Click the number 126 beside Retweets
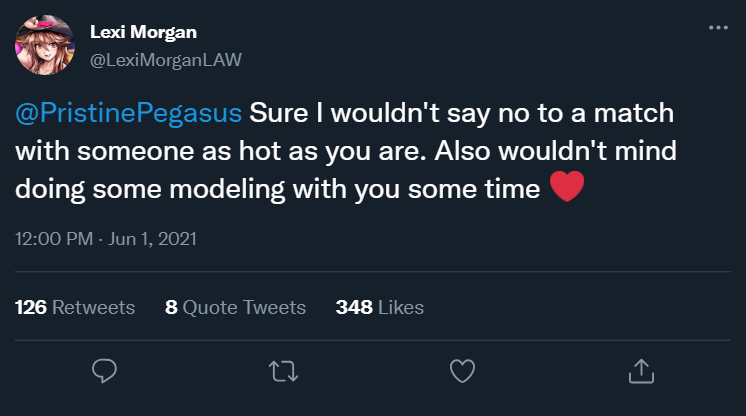 click(x=31, y=308)
